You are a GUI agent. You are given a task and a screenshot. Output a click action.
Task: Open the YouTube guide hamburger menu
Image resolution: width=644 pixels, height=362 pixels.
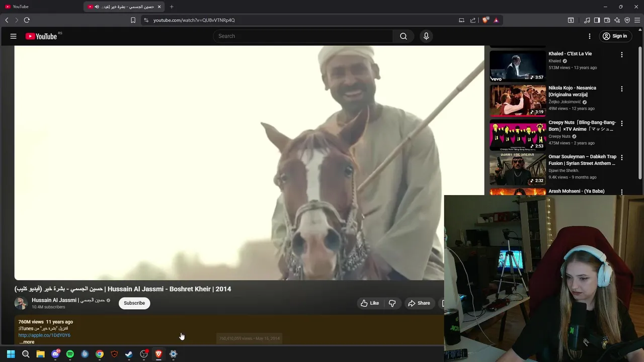coord(14,36)
